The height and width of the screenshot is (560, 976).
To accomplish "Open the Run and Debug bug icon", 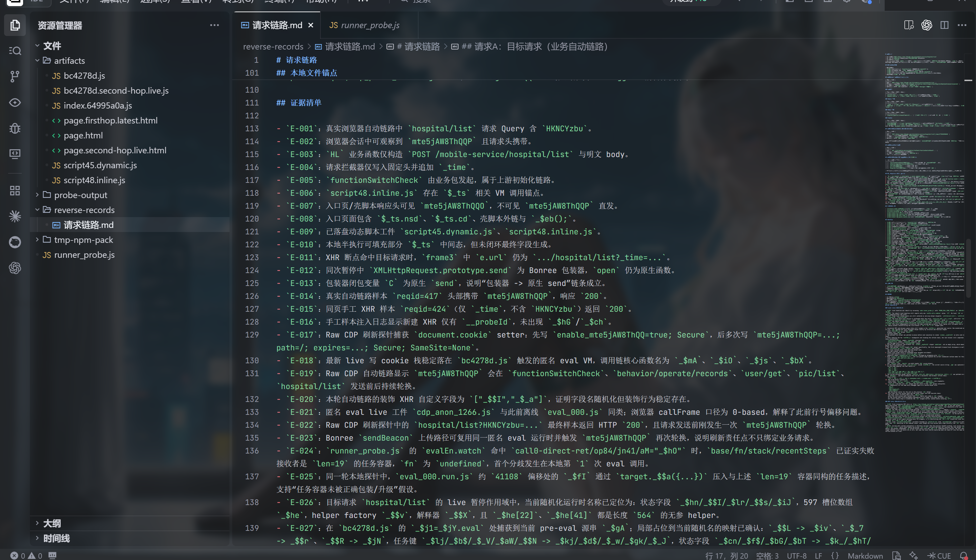I will tap(15, 128).
